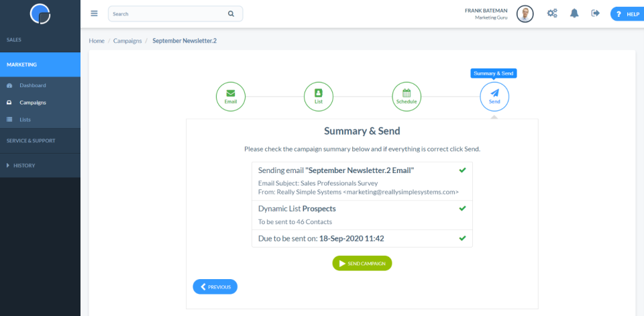Screen dimensions: 644x316
Task: Click the Dashboard gauge icon
Action: pyautogui.click(x=9, y=85)
